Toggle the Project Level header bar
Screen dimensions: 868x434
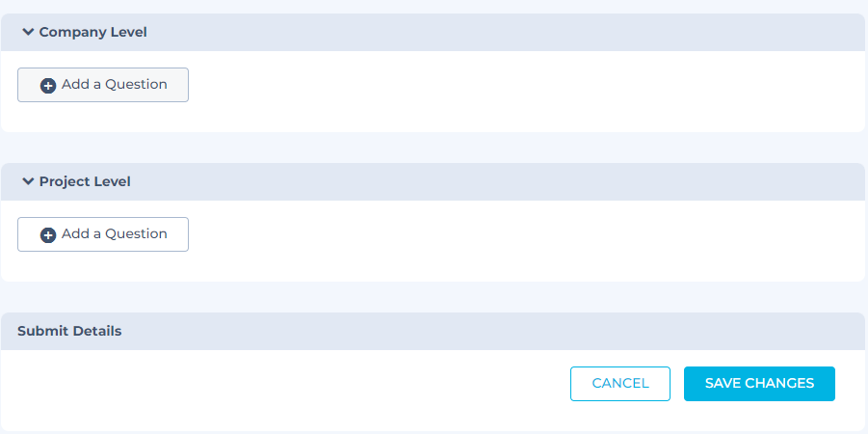click(x=482, y=181)
